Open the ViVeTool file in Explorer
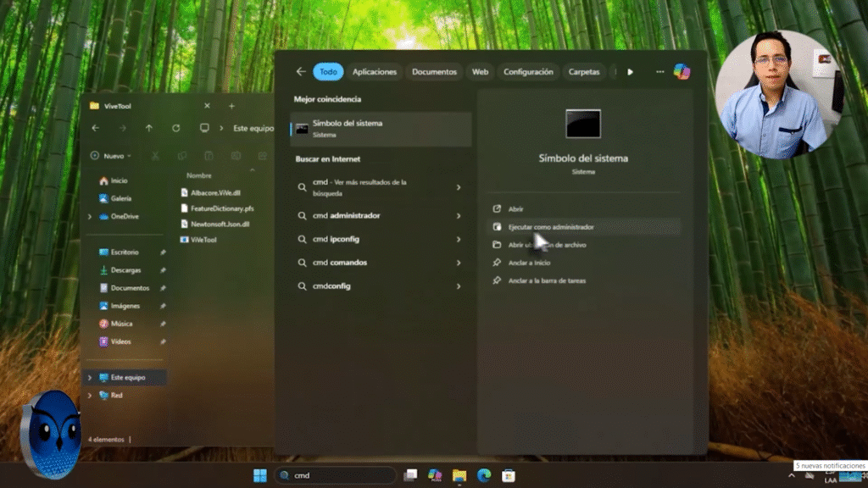The image size is (868, 488). pyautogui.click(x=203, y=240)
